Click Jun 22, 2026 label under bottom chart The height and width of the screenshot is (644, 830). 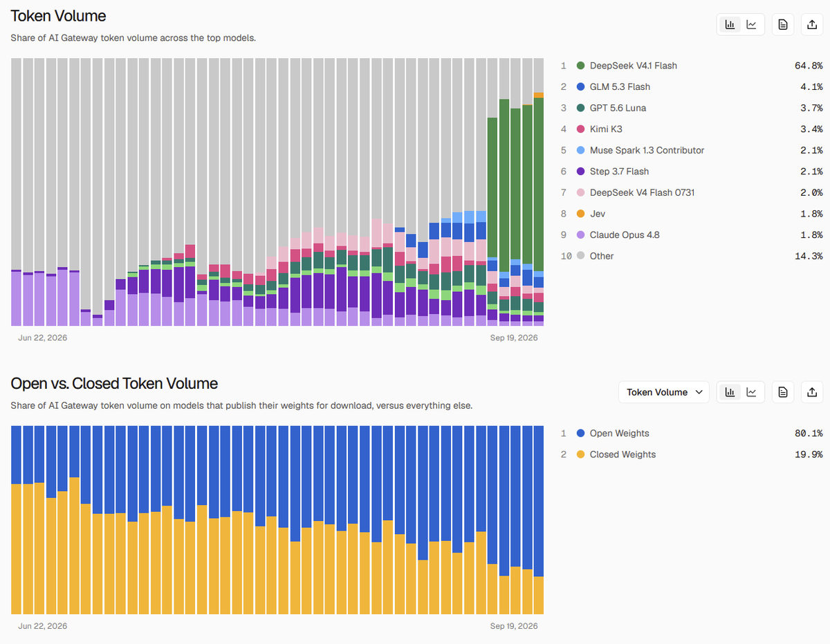(x=43, y=626)
